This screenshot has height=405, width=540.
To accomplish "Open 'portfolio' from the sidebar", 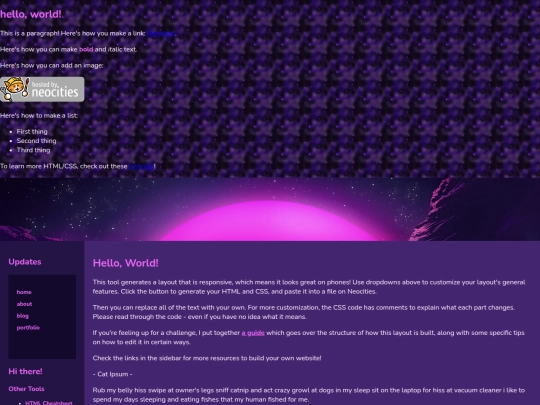I will click(x=28, y=328).
